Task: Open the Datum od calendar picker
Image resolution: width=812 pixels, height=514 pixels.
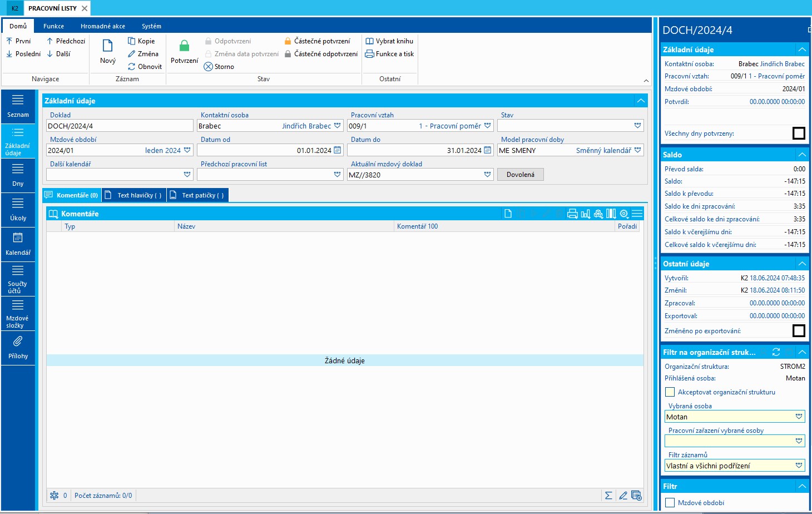Action: 338,150
